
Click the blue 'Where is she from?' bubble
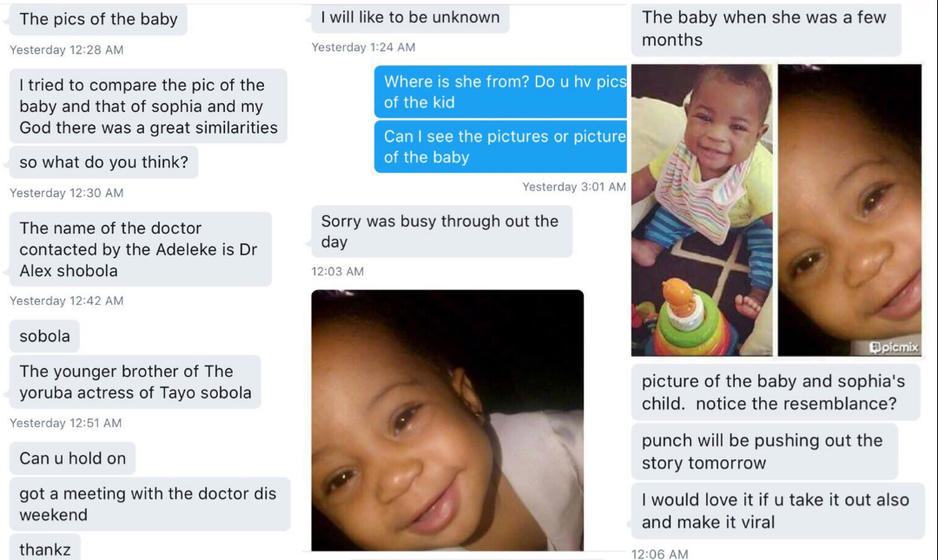tap(500, 91)
